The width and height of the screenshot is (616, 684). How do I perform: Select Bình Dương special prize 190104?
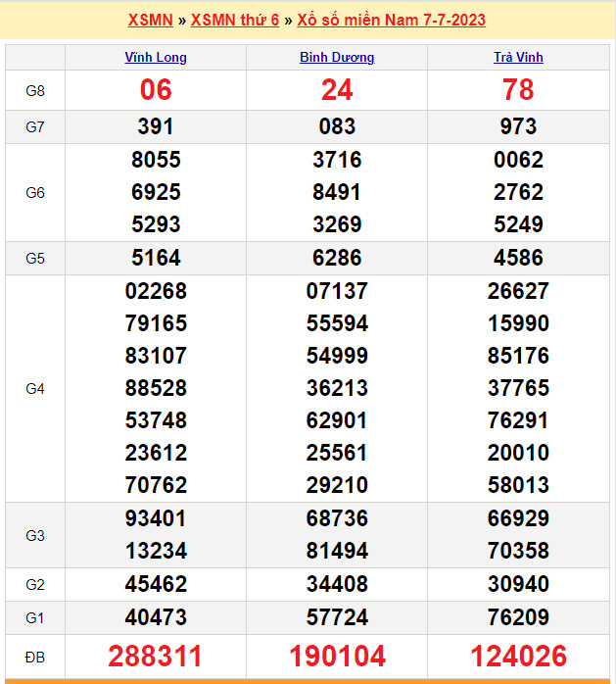pos(336,656)
